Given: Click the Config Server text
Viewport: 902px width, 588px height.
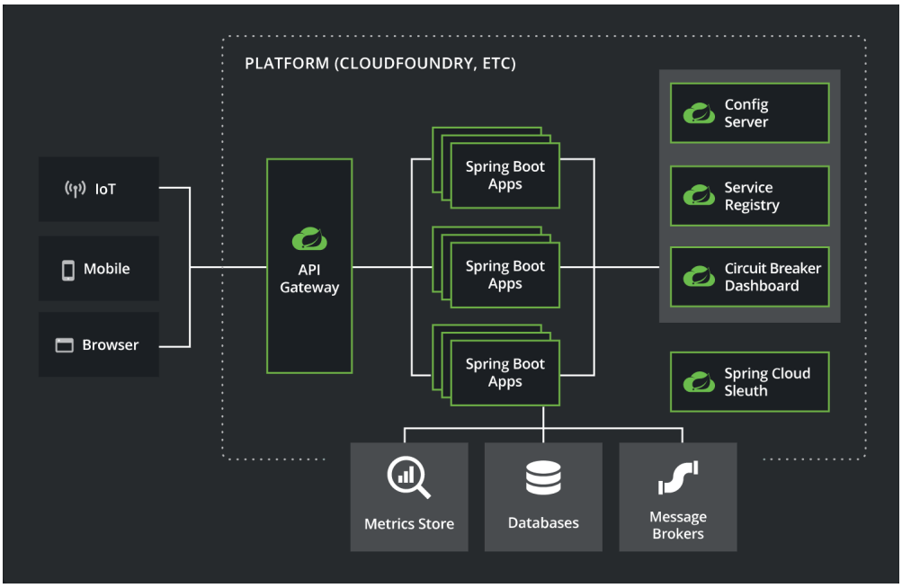Looking at the screenshot, I should pos(746,113).
